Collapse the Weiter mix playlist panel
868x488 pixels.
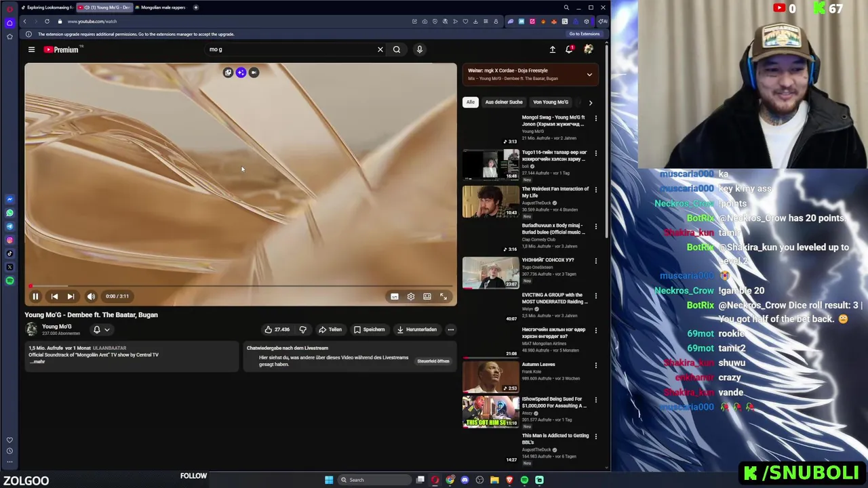click(x=589, y=75)
